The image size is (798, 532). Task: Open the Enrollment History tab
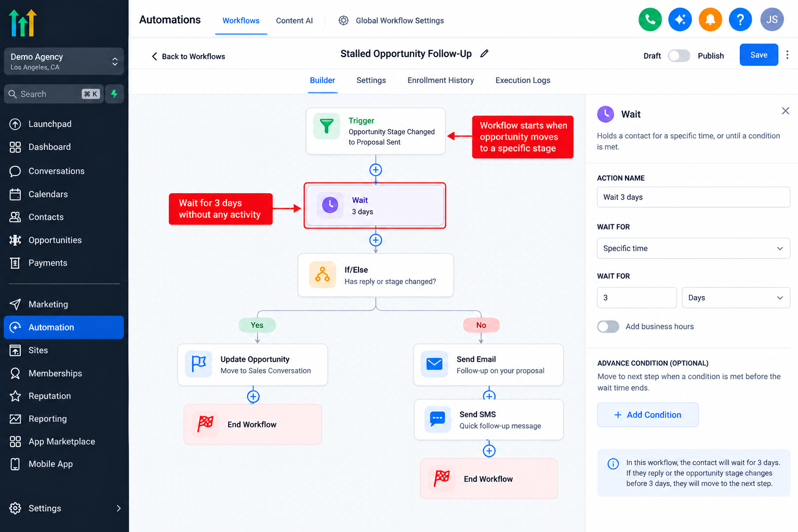(441, 81)
